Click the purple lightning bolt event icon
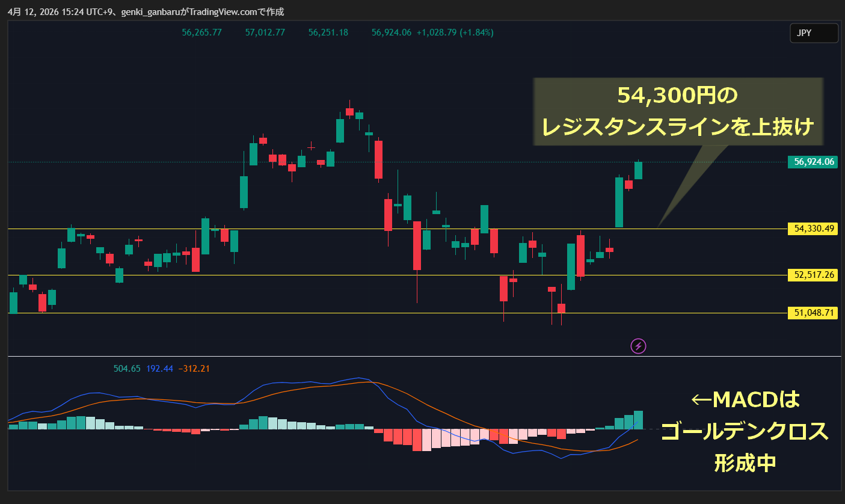 (638, 346)
